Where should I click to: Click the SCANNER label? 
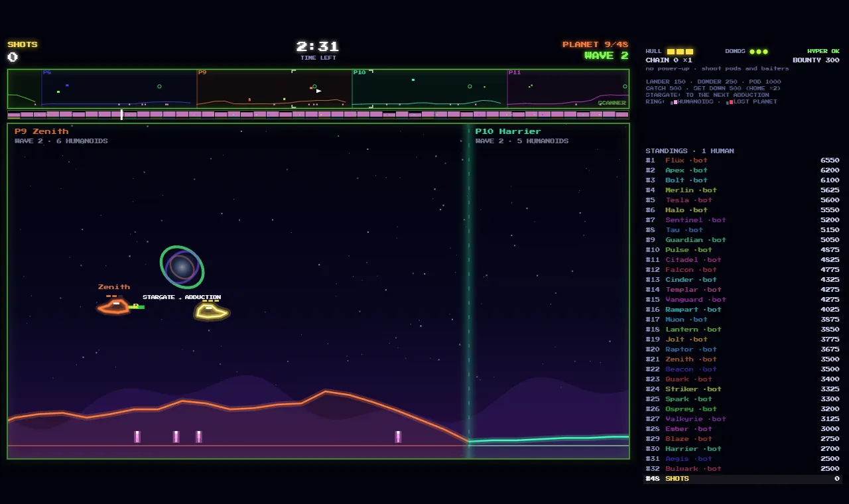pyautogui.click(x=612, y=103)
